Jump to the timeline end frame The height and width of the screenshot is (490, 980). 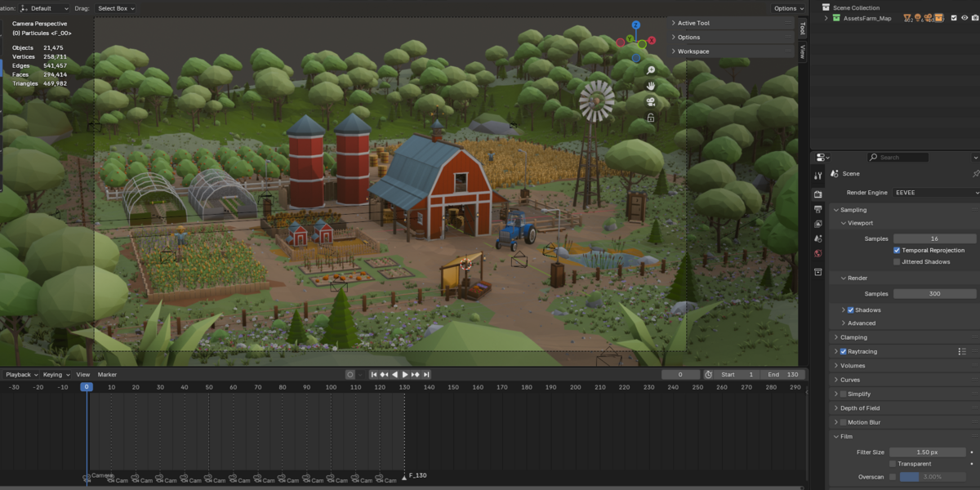tap(426, 374)
